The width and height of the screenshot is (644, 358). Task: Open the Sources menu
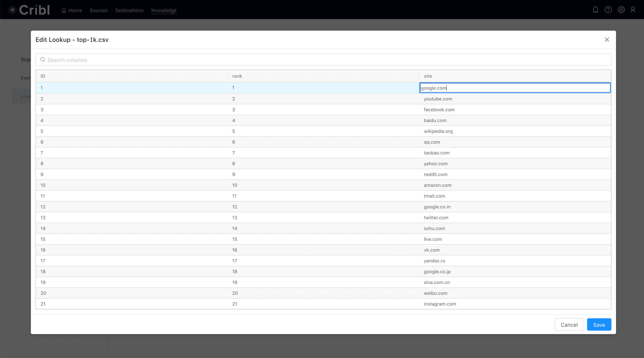(x=98, y=10)
